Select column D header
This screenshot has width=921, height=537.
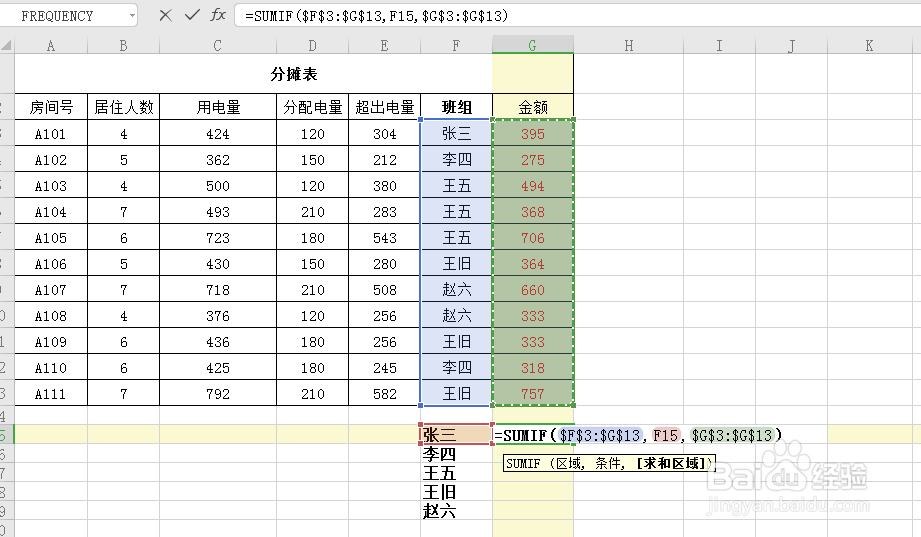coord(312,45)
